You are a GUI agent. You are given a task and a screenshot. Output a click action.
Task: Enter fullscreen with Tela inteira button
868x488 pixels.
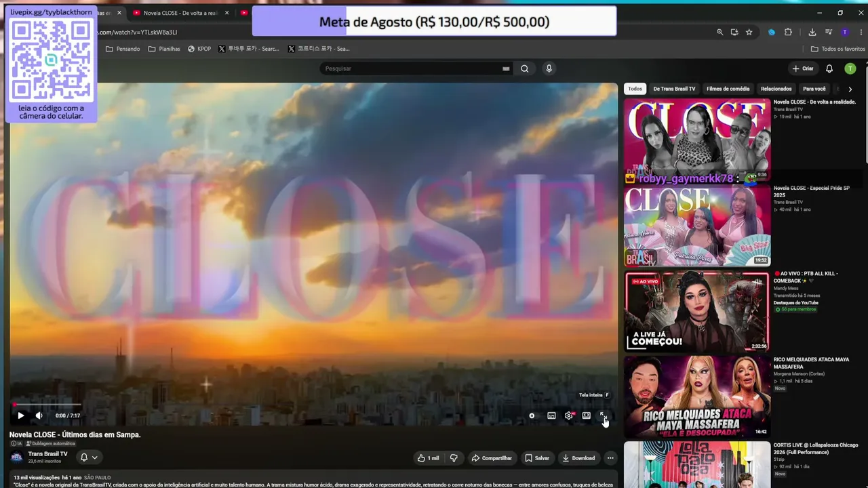click(603, 415)
